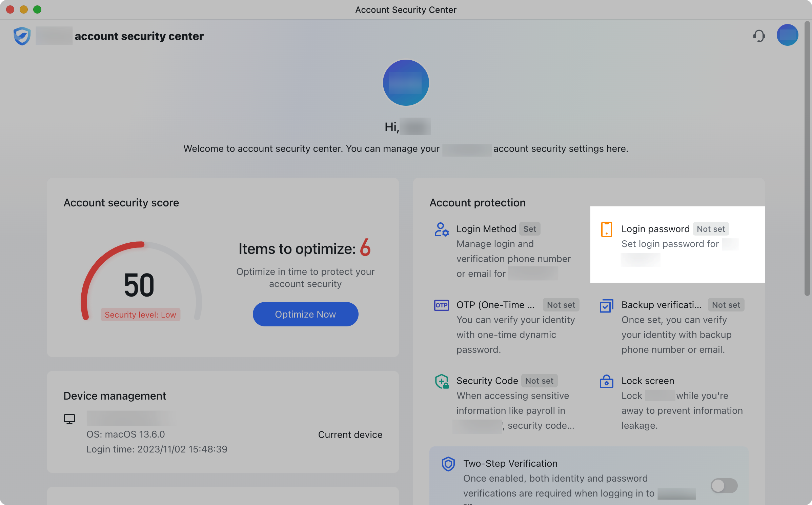This screenshot has width=812, height=505.
Task: Select the Login Method gear icon
Action: [x=442, y=229]
